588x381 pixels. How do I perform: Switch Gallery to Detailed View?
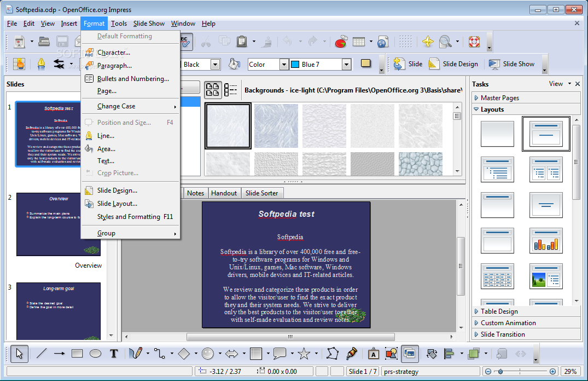coord(231,90)
